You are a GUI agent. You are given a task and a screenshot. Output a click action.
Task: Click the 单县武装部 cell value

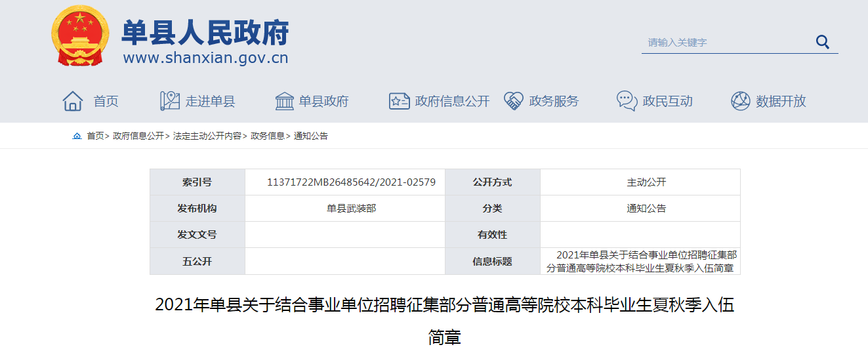[x=352, y=209]
